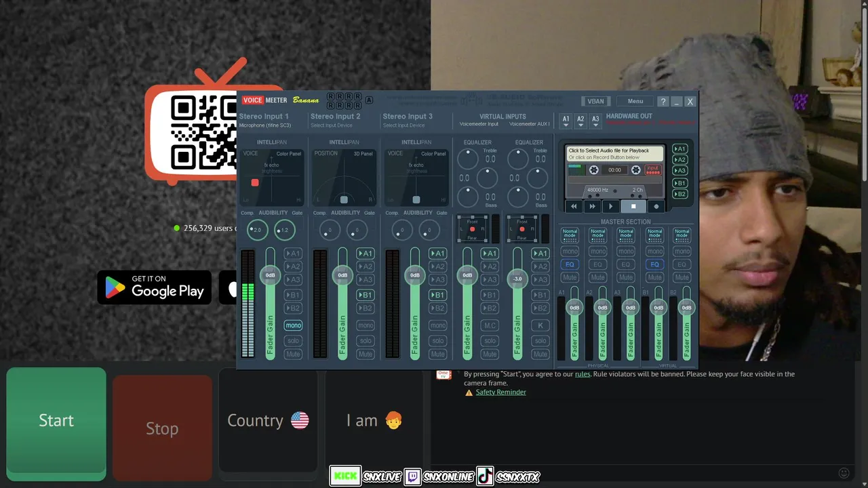Click the QR code on the TV graphic
868x488 pixels.
(203, 131)
